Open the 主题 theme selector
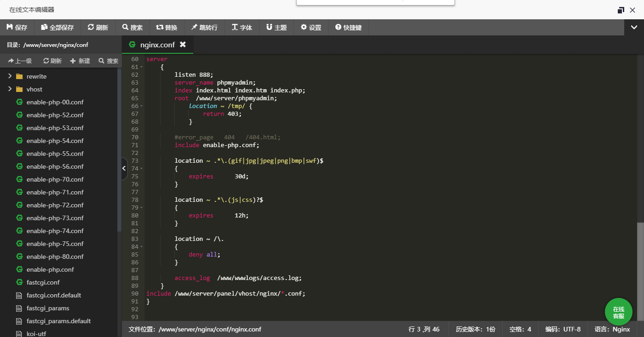The width and height of the screenshot is (644, 337). [276, 28]
